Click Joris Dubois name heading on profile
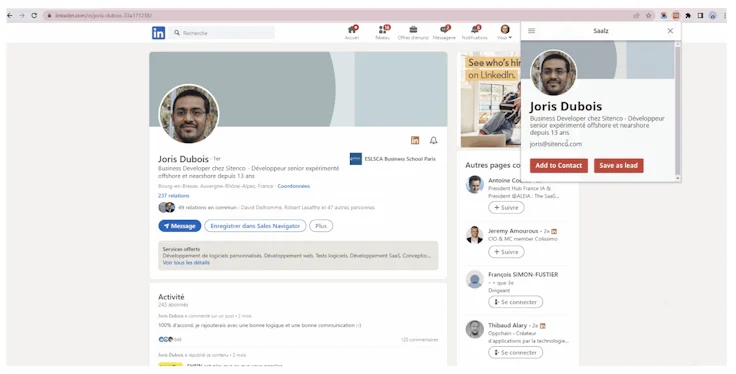736x374 pixels. pyautogui.click(x=183, y=159)
